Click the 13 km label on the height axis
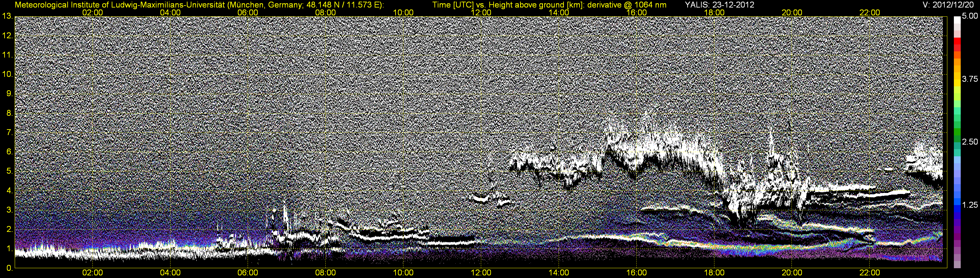Image resolution: width=980 pixels, height=278 pixels. pyautogui.click(x=7, y=16)
